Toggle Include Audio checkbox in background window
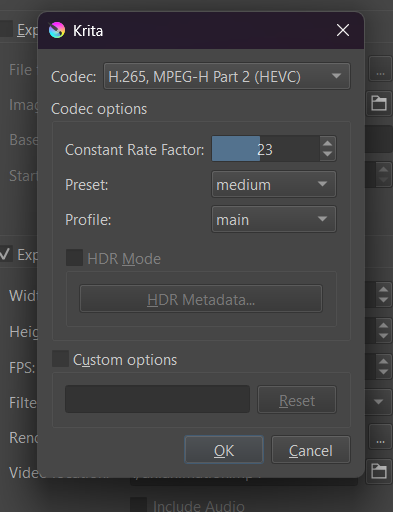393x512 pixels. click(138, 505)
